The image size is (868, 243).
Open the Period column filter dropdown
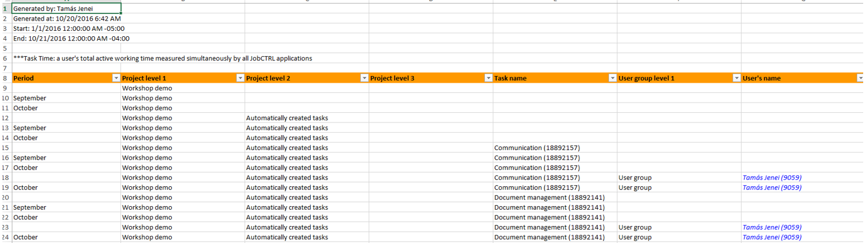pyautogui.click(x=116, y=78)
